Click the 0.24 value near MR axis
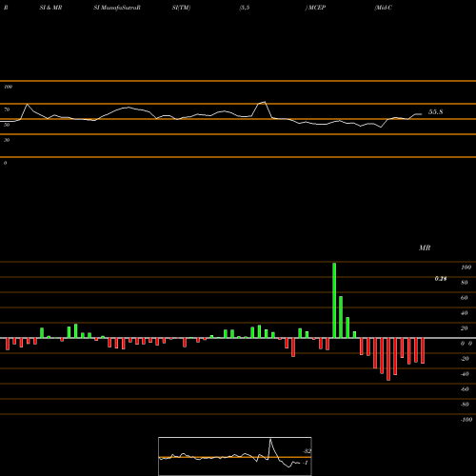 (441, 279)
